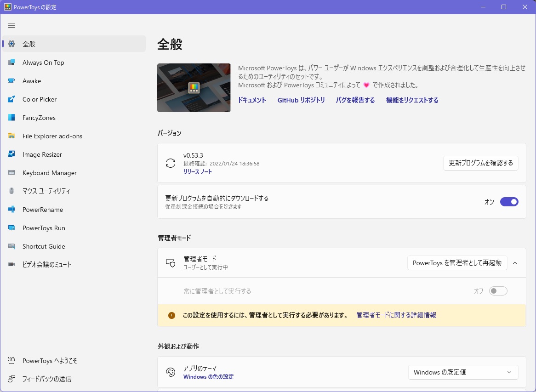Click the video conference mute camera icon

(x=11, y=265)
